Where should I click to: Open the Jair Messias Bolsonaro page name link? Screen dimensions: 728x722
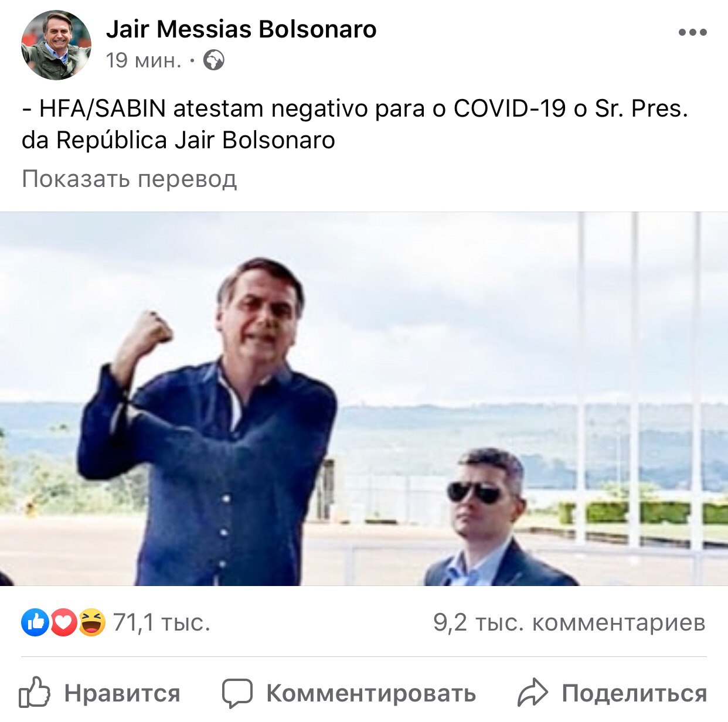[x=241, y=29]
